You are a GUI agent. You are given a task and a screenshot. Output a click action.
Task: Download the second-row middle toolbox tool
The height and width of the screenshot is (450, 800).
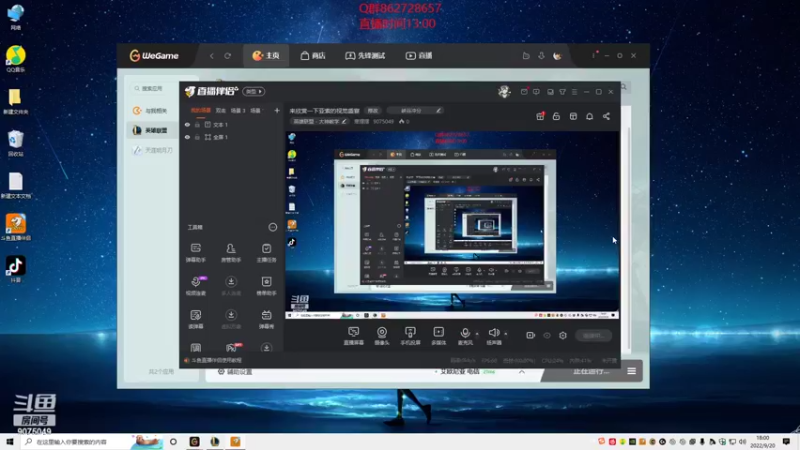(231, 286)
